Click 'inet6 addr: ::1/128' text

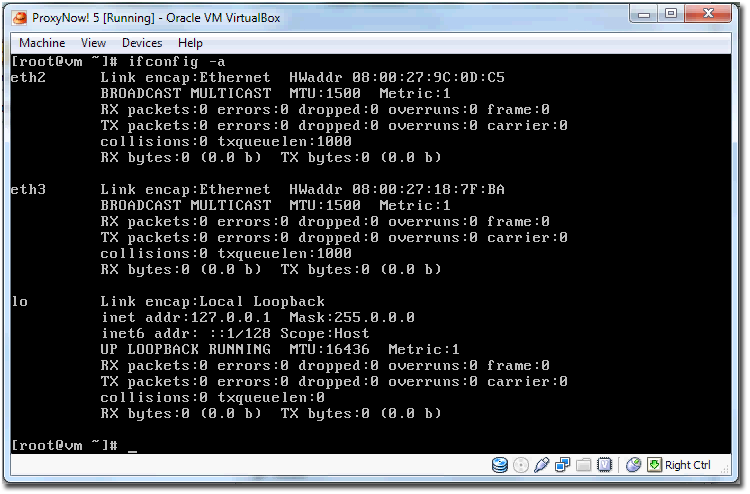click(x=186, y=333)
